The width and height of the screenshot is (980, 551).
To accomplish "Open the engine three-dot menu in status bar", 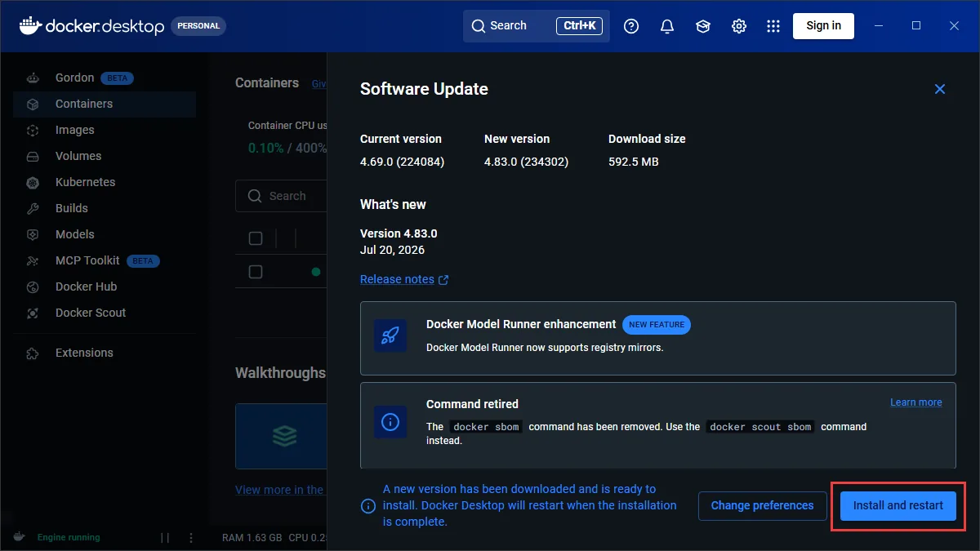I will [191, 538].
